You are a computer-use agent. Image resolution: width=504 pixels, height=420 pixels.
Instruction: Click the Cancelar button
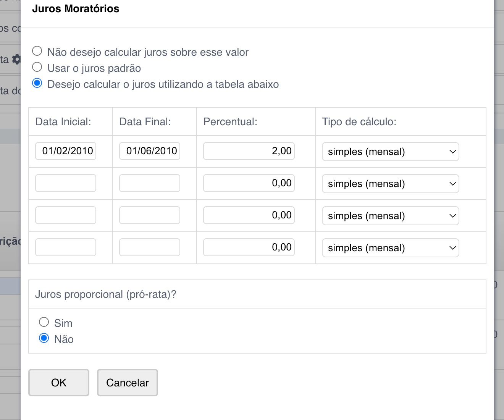(127, 383)
